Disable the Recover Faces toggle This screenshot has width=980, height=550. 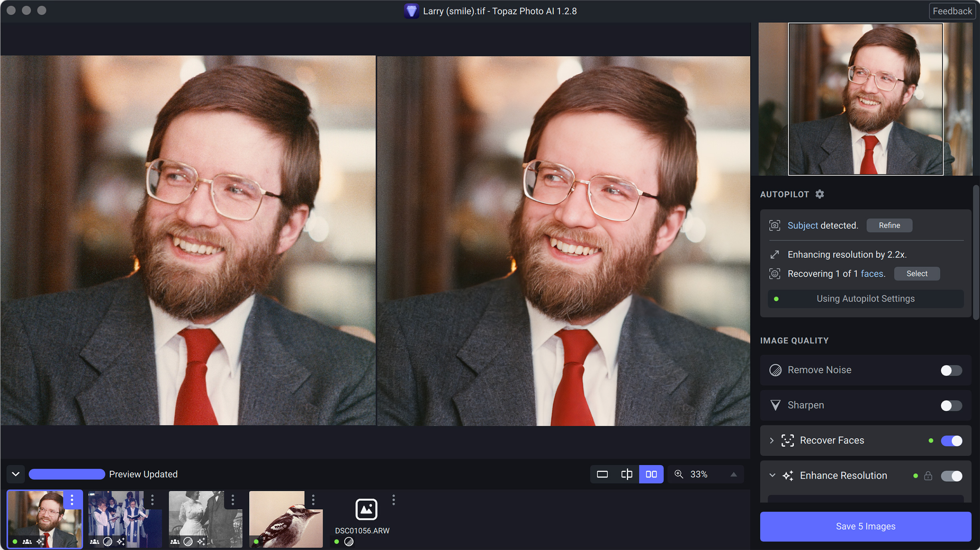pyautogui.click(x=951, y=441)
